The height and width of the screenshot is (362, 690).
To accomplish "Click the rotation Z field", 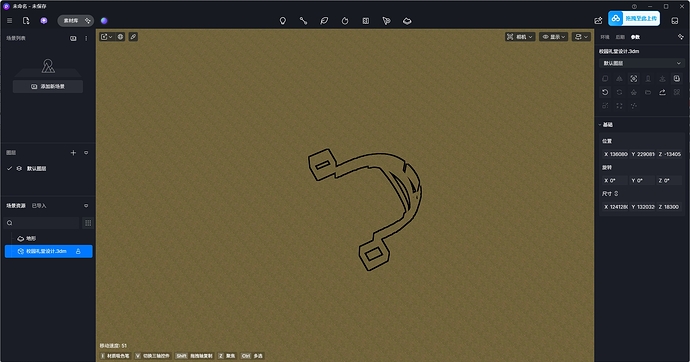I will click(669, 180).
